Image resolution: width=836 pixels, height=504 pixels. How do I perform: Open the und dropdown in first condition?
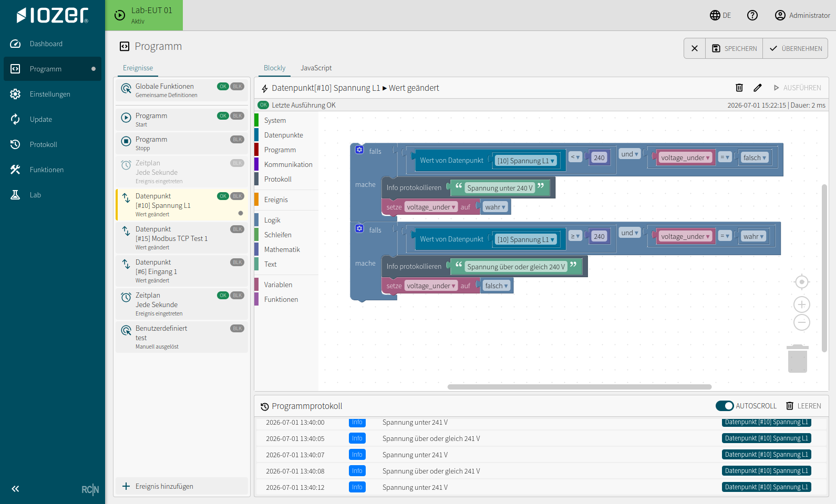pyautogui.click(x=629, y=154)
